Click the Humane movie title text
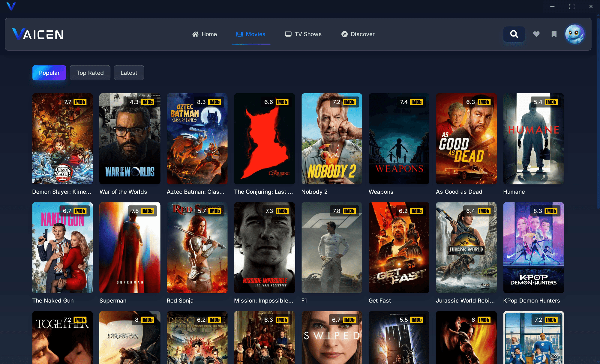600x364 pixels. coord(514,192)
